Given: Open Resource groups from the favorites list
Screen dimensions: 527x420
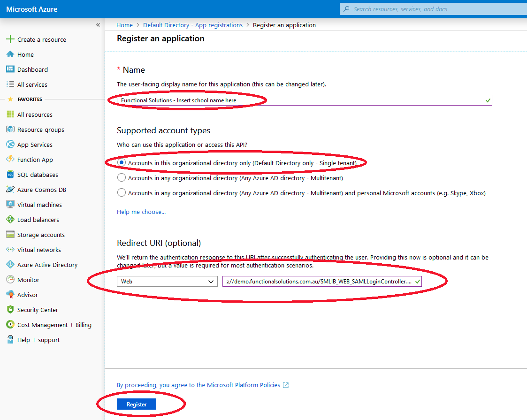Looking at the screenshot, I should [41, 130].
